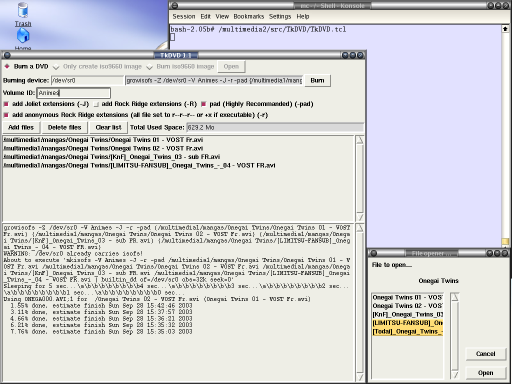The width and height of the screenshot is (512, 384).
Task: Click the Konsole terminal command line text
Action: pyautogui.click(x=258, y=29)
